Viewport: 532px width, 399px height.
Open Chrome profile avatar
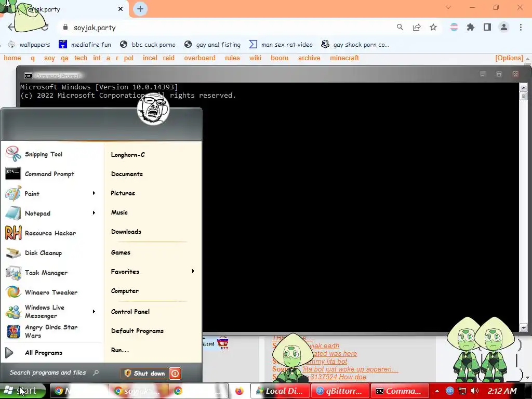[x=504, y=27]
